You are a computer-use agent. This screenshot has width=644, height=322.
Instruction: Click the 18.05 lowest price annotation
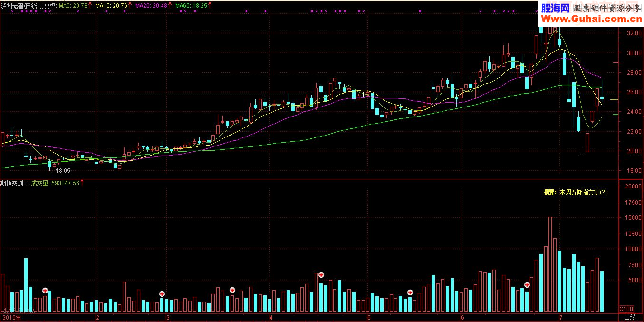tap(63, 170)
